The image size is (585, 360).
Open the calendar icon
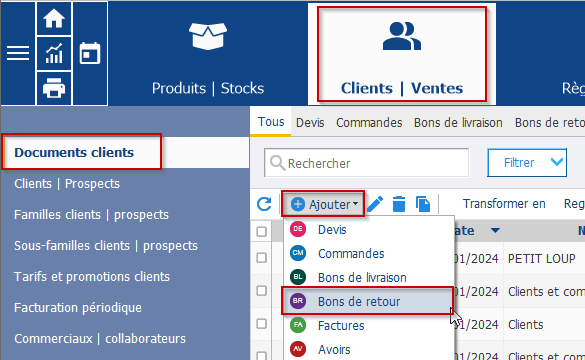[90, 53]
